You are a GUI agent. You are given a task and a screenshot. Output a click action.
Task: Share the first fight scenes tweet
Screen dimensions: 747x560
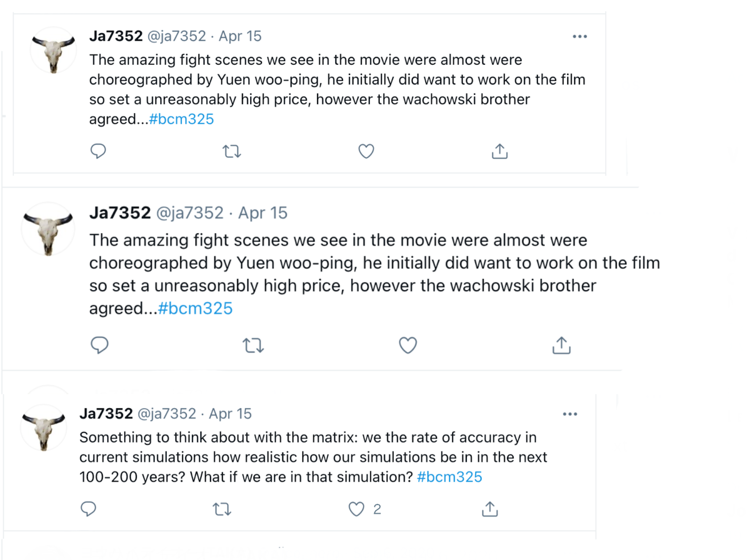[x=500, y=151]
